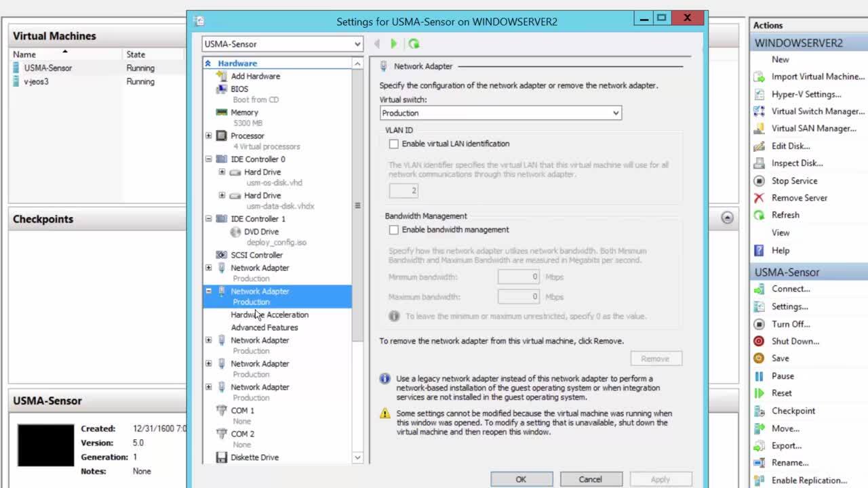Image resolution: width=868 pixels, height=488 pixels.
Task: Click the Memory module icon
Action: [x=221, y=113]
